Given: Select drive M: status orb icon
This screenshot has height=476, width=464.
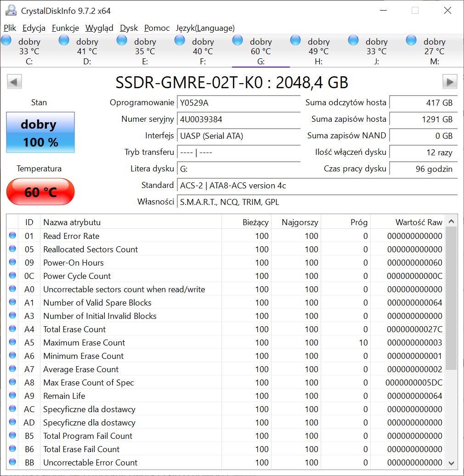Looking at the screenshot, I should click(x=411, y=40).
